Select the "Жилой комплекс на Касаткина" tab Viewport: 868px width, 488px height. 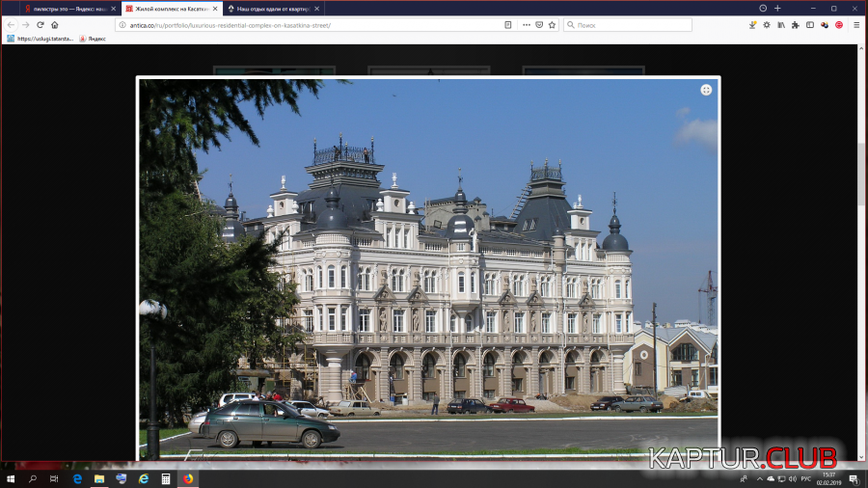(172, 9)
